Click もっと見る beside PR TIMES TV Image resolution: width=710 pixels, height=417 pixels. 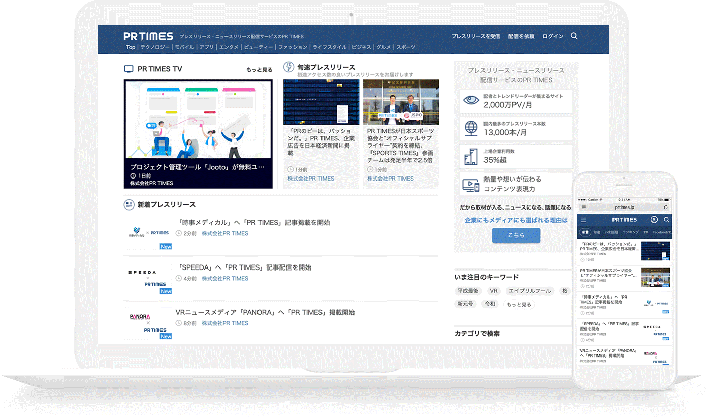pos(259,70)
